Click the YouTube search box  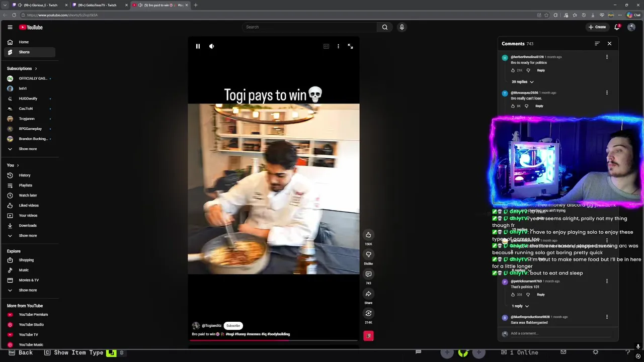click(309, 27)
